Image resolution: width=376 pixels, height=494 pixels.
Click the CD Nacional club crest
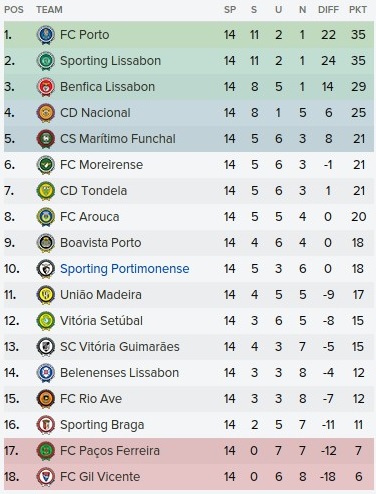pos(46,113)
